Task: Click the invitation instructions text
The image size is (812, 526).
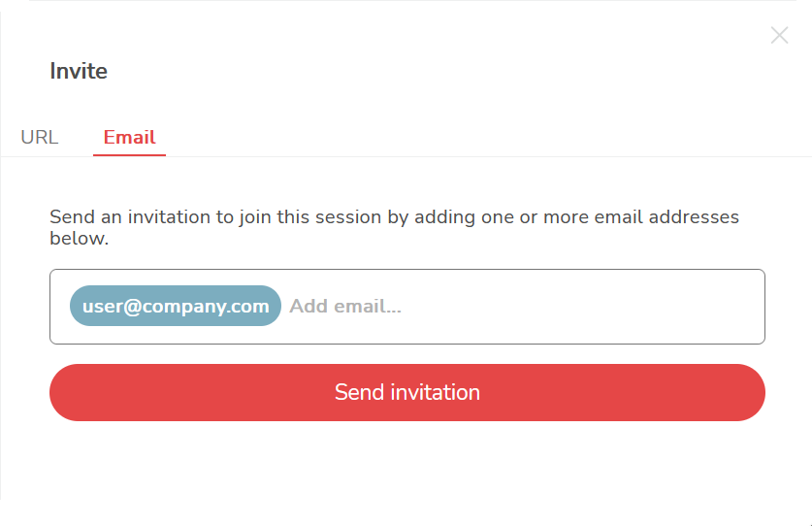Action: (x=394, y=227)
